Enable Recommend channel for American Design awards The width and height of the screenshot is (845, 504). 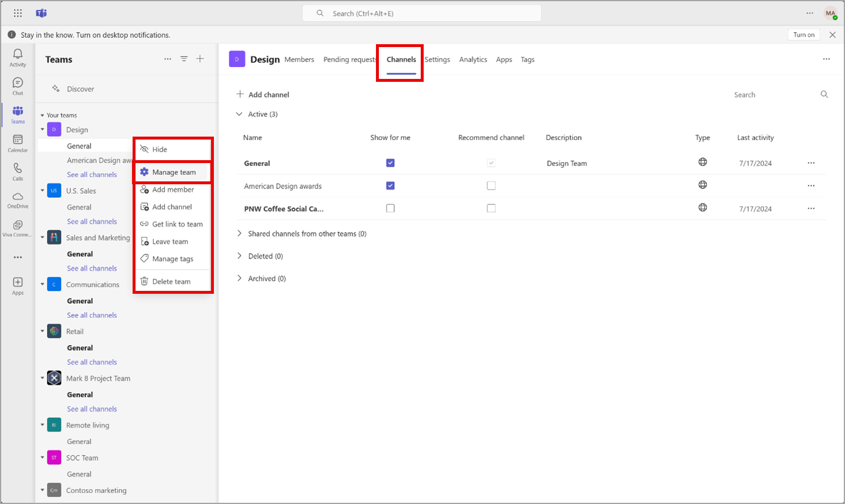tap(491, 186)
